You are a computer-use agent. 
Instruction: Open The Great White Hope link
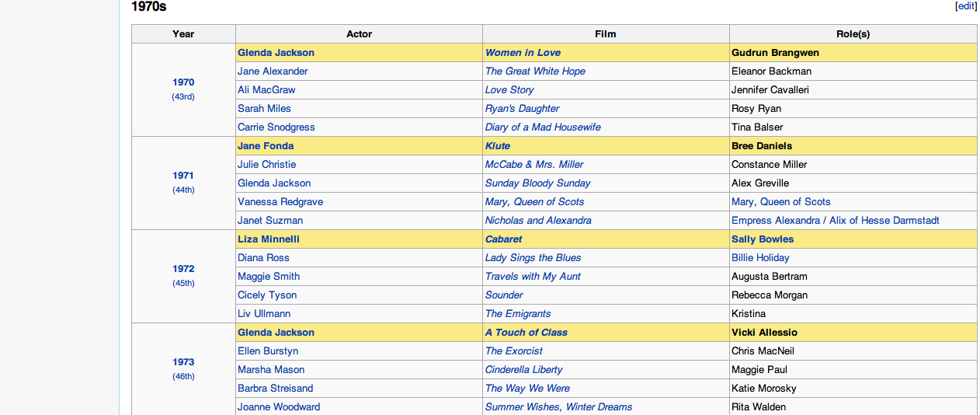(535, 71)
